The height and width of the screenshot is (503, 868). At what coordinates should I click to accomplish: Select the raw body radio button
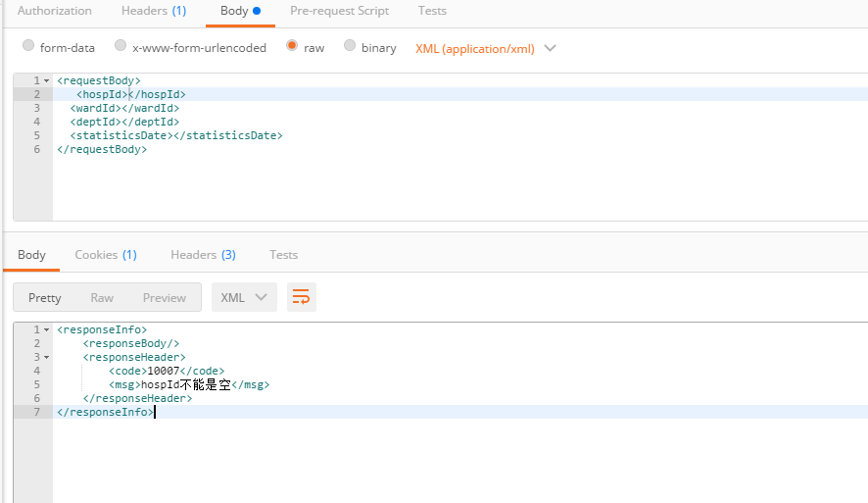(x=292, y=45)
